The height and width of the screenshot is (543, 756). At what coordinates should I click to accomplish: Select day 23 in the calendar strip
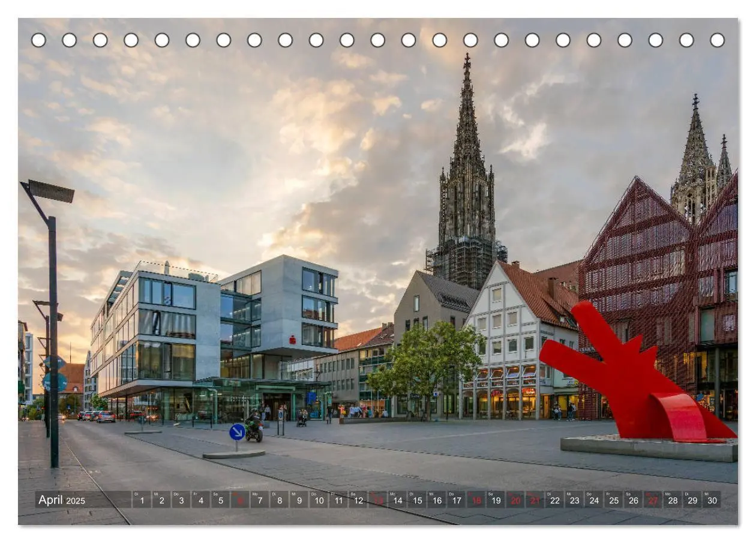tap(574, 500)
